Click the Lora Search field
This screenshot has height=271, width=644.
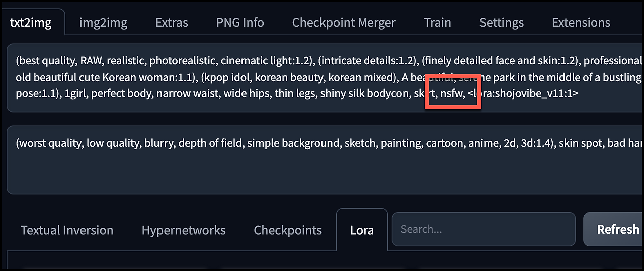[484, 229]
